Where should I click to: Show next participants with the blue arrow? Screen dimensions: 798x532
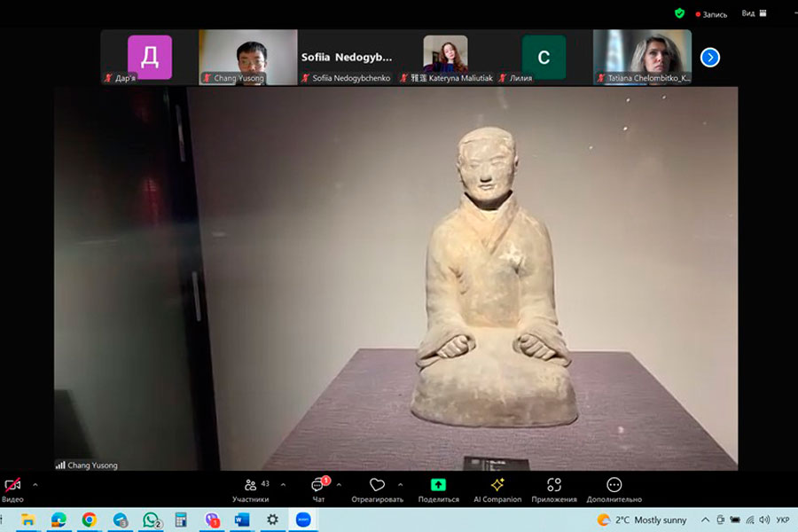(x=709, y=58)
